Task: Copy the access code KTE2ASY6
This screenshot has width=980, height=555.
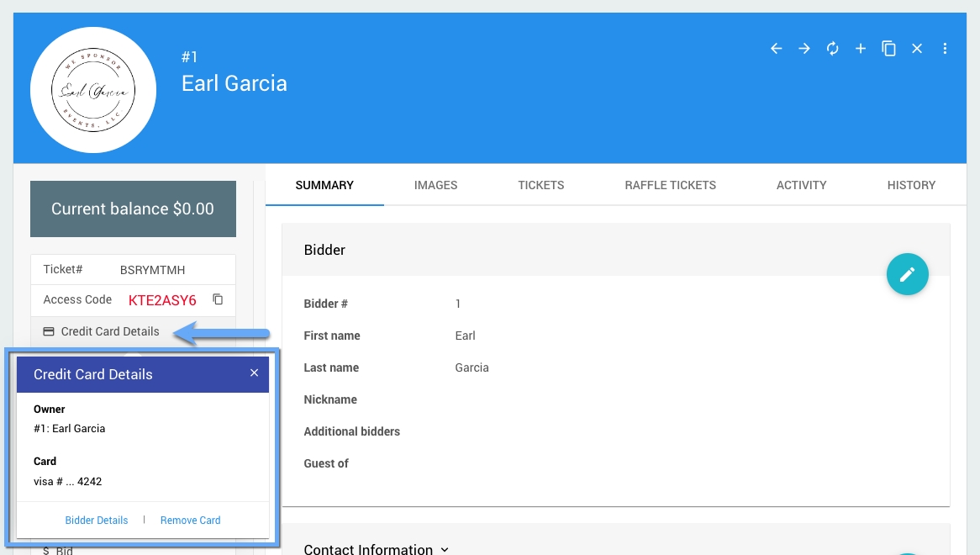Action: 218,299
